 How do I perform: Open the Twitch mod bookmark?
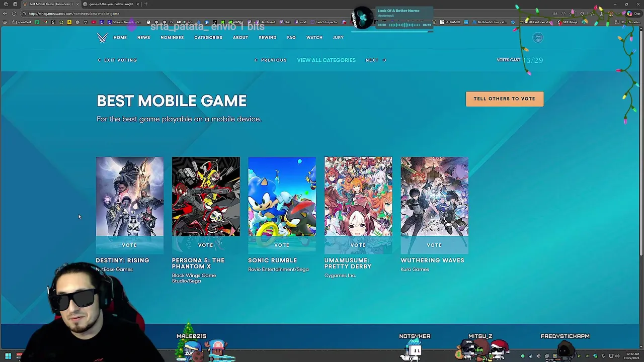coord(301,22)
